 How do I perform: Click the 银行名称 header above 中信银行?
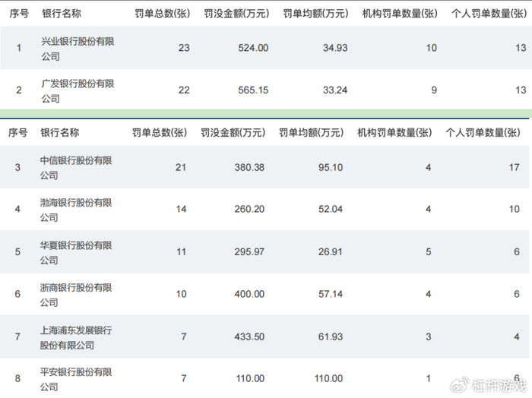[x=60, y=133]
